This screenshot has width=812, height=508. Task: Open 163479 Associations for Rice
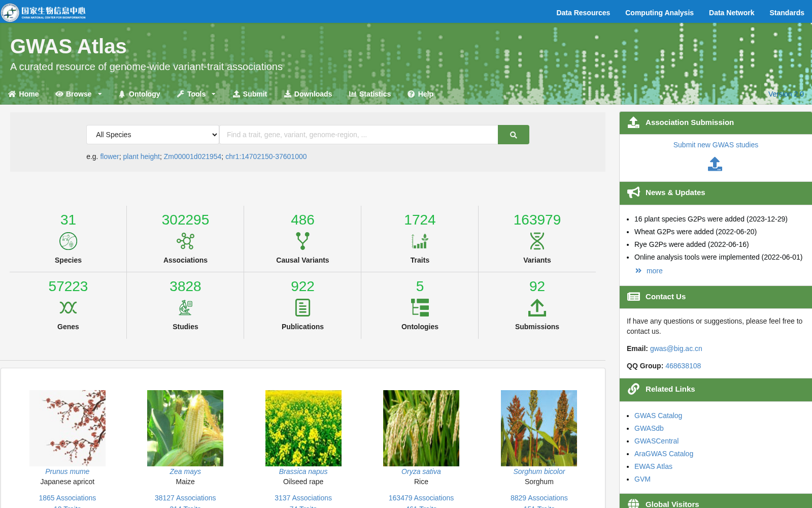pos(421,498)
